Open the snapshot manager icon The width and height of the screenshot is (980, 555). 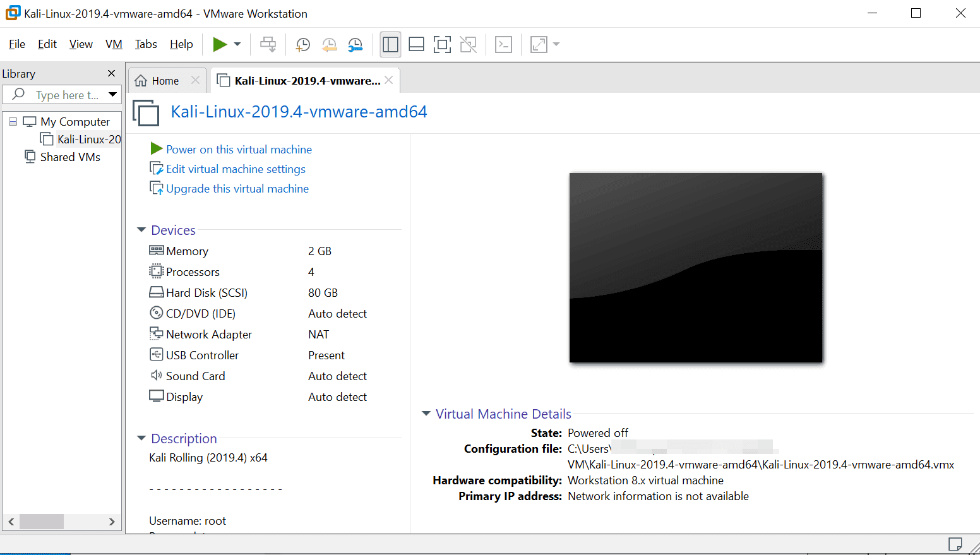coord(356,44)
